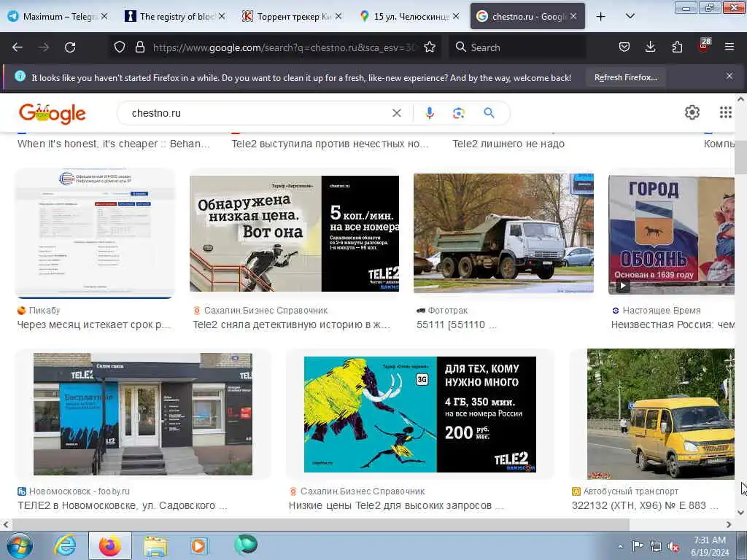Open the blue mammoth Tele2 ad image
This screenshot has height=560, width=747.
tap(419, 414)
